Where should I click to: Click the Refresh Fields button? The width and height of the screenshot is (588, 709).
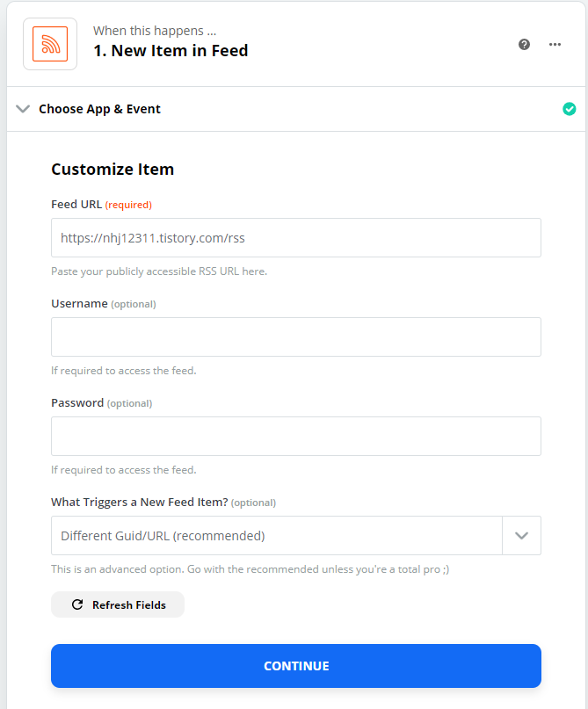click(x=118, y=604)
